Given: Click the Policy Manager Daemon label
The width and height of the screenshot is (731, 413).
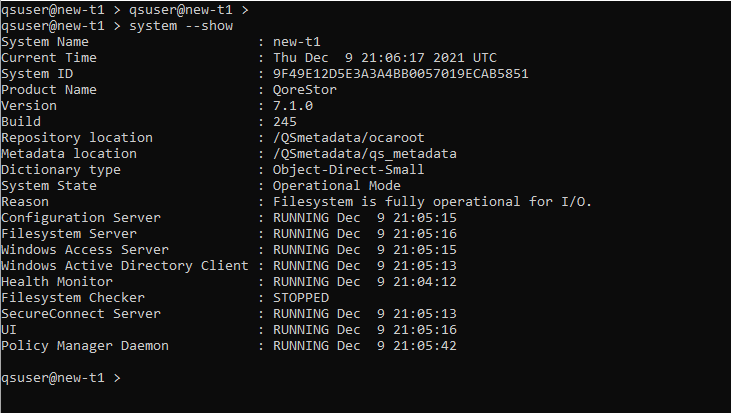Looking at the screenshot, I should 85,346.
